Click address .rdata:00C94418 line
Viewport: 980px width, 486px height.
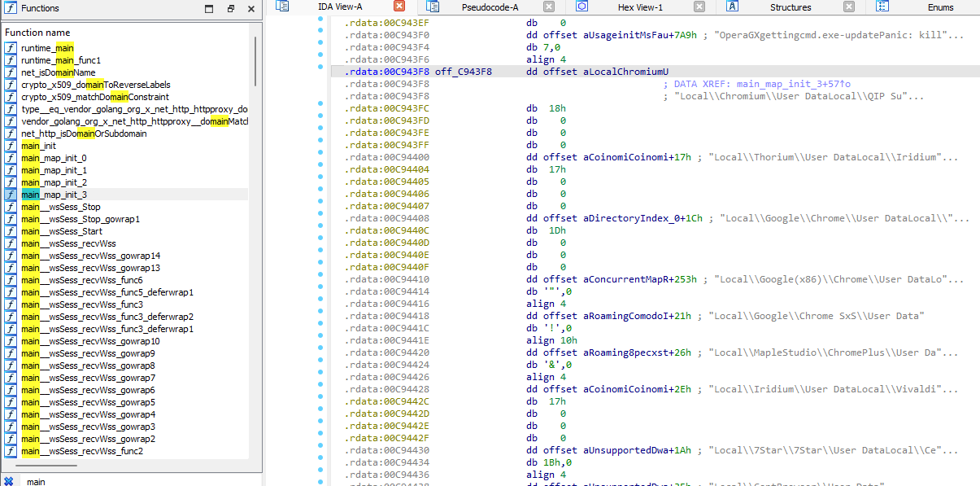[386, 316]
